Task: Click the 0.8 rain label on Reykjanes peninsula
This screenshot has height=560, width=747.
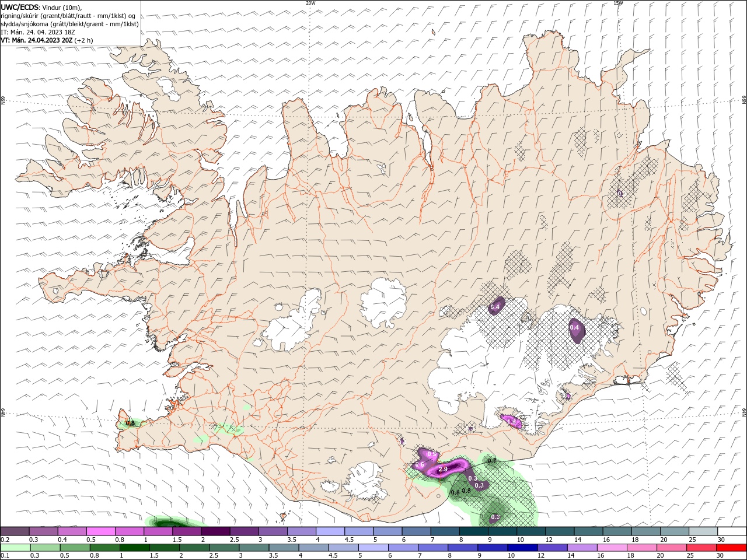Action: (130, 423)
